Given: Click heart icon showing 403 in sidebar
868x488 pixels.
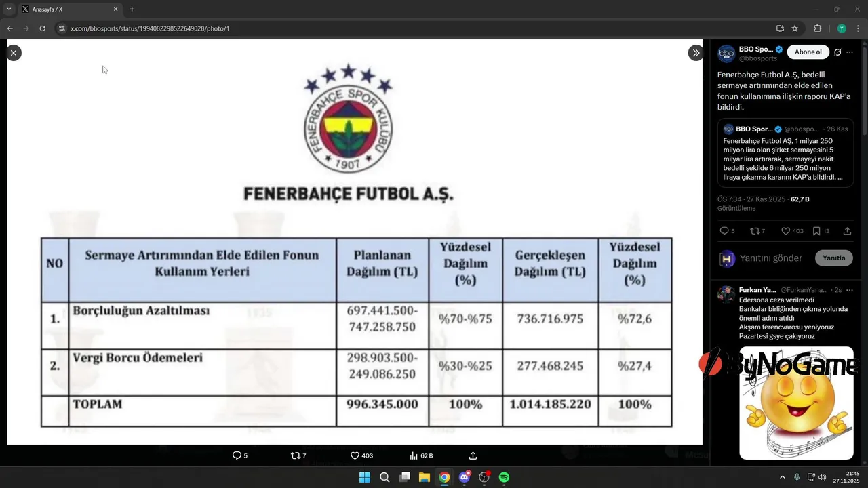Looking at the screenshot, I should pos(785,231).
